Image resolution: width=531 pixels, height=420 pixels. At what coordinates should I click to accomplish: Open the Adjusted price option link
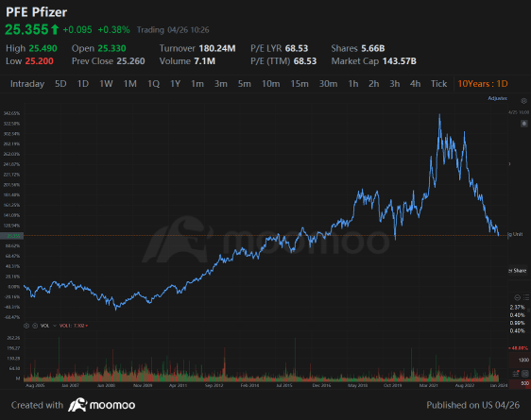tap(497, 98)
